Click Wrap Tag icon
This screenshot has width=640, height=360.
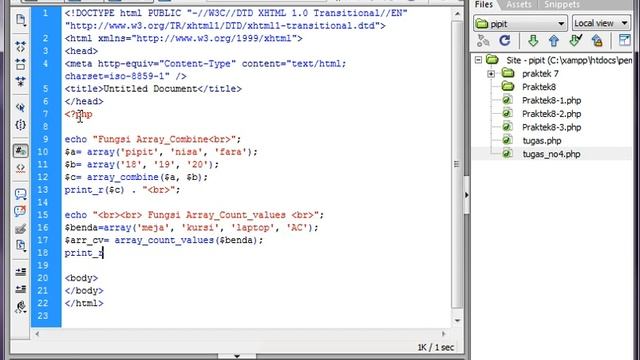pos(20,229)
